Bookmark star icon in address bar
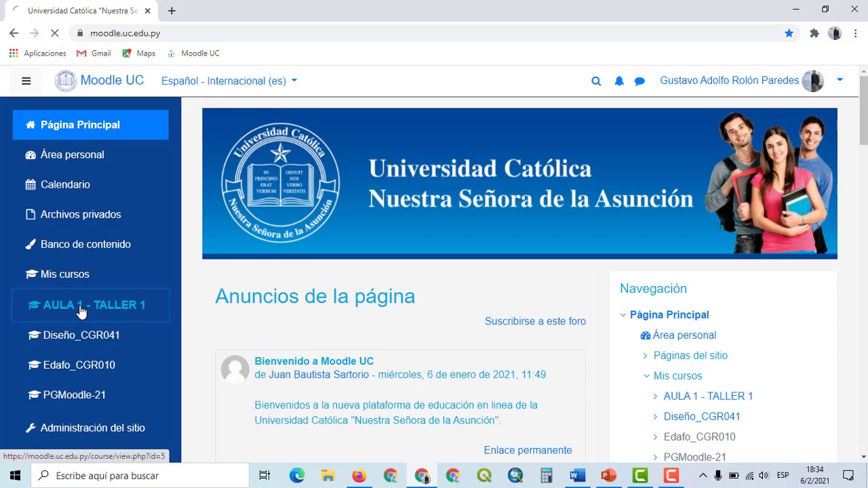This screenshot has height=488, width=868. point(789,33)
